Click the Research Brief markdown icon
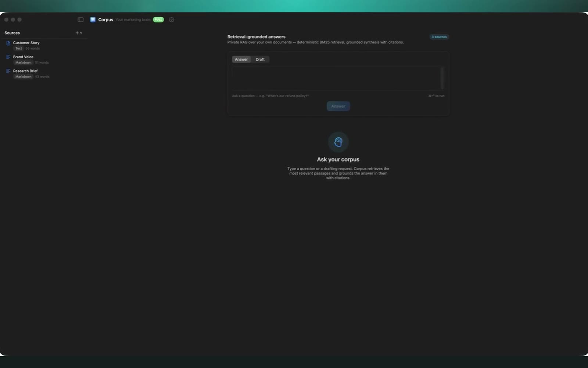The width and height of the screenshot is (588, 368). click(x=8, y=71)
